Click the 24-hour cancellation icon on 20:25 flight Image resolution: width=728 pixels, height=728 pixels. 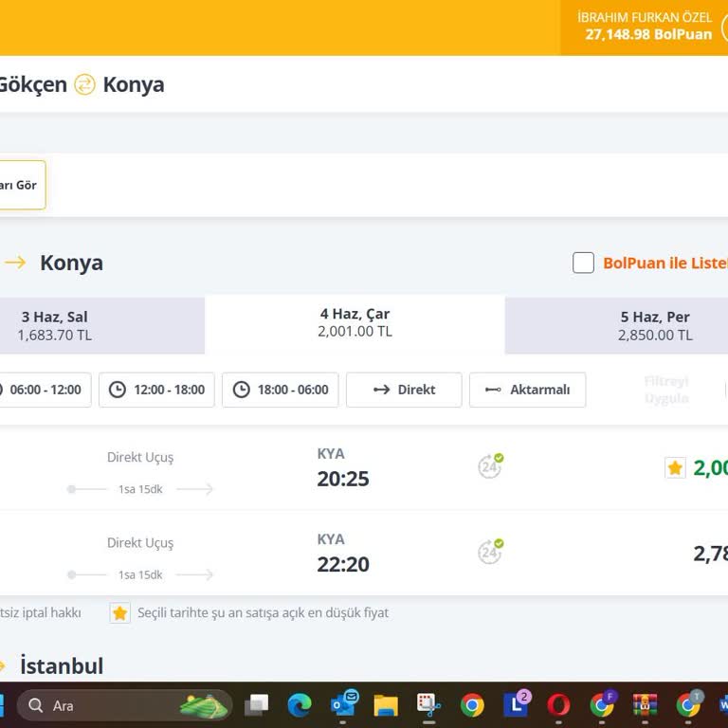point(491,466)
